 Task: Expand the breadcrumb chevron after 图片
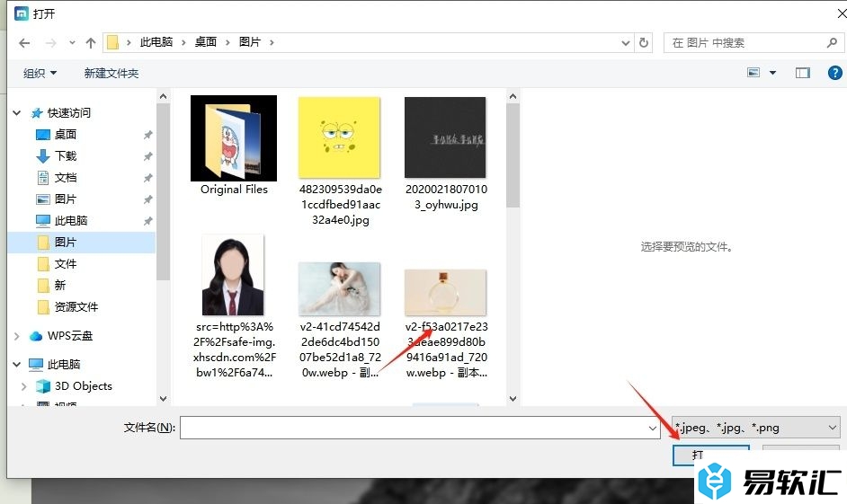272,42
